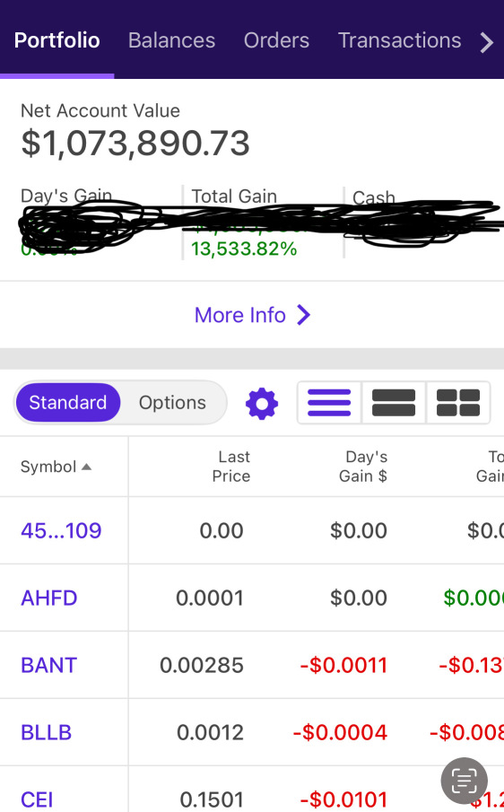Go to the Transactions tab

click(x=399, y=40)
